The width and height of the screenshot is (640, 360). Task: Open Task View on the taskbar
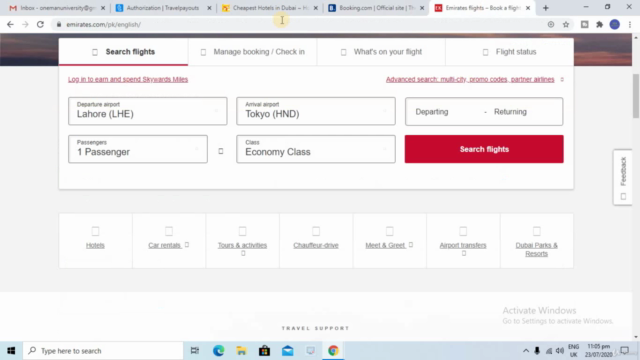tap(195, 351)
